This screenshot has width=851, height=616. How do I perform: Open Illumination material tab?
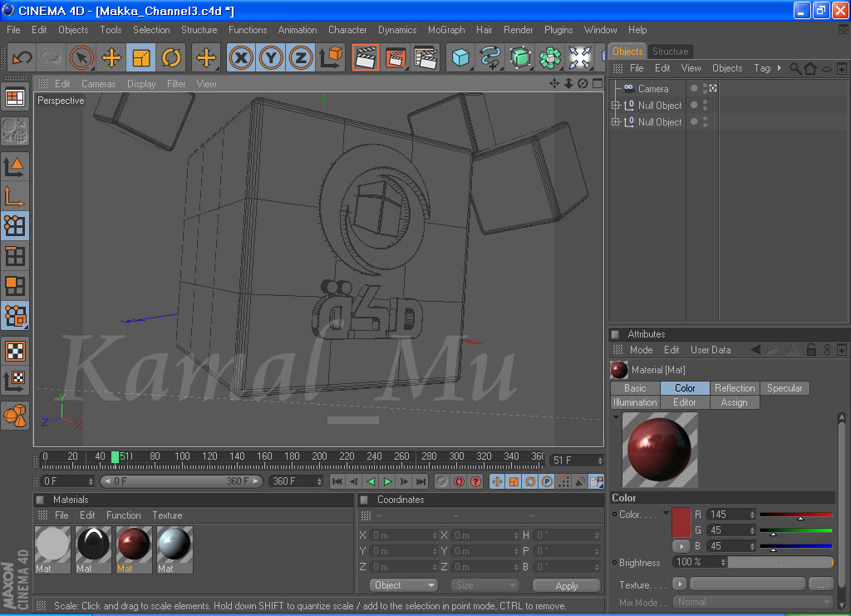634,402
